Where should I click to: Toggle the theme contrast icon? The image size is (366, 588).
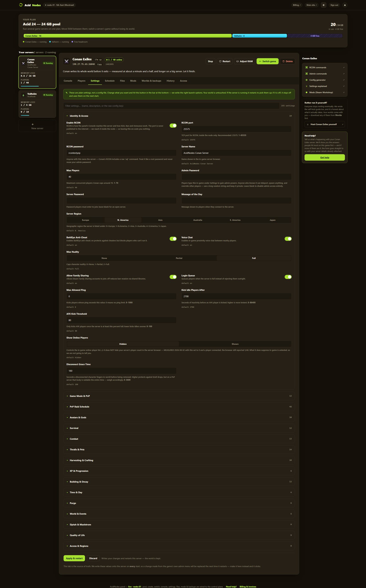tap(324, 5)
